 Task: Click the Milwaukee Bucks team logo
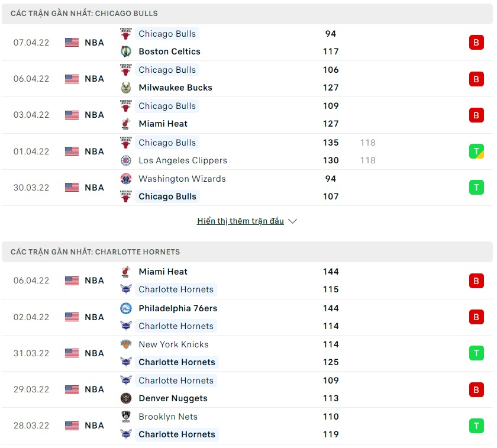coord(125,88)
